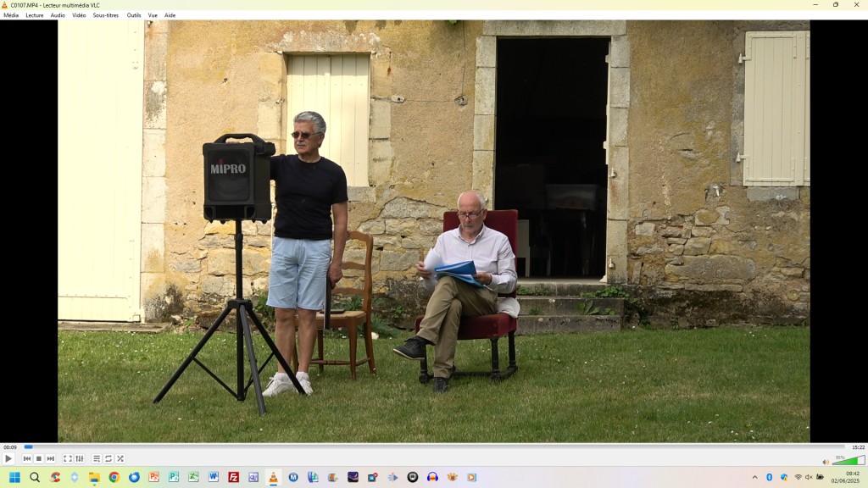Expand the Lecture menu
The height and width of the screenshot is (488, 868).
[35, 15]
